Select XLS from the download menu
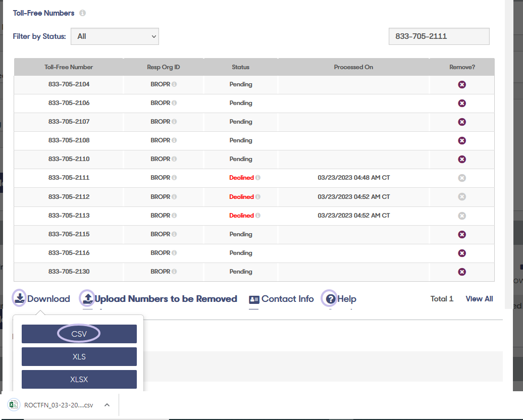 click(79, 356)
